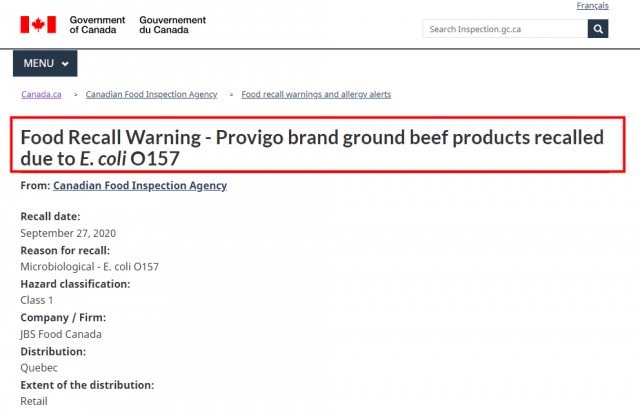This screenshot has height=412, width=640.
Task: Click the September 27, 2020 recall date
Action: point(69,233)
